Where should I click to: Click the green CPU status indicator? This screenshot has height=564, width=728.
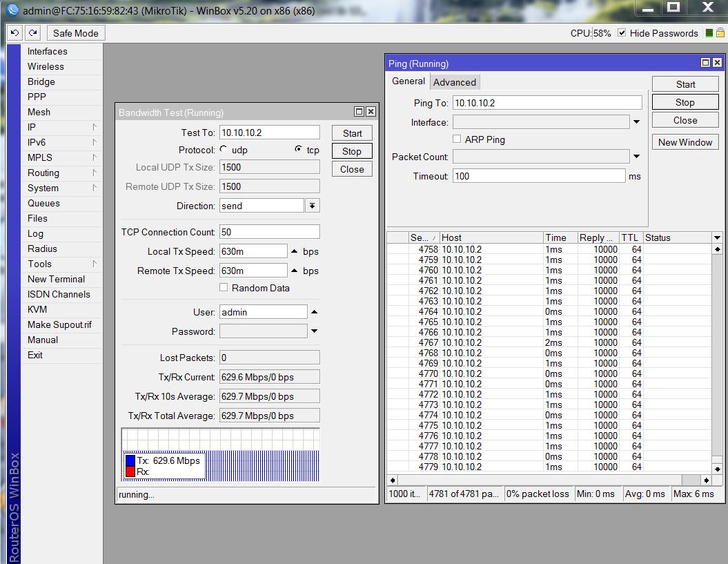coord(709,33)
